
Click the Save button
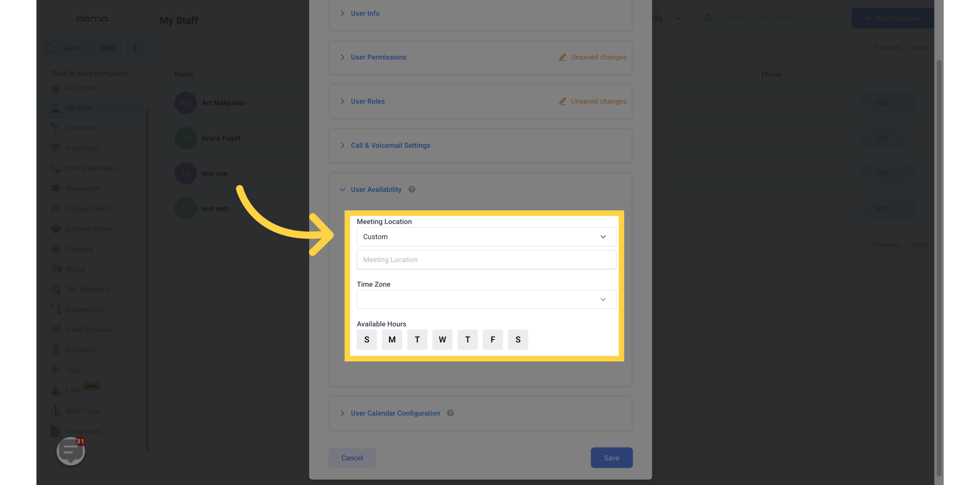tap(611, 457)
